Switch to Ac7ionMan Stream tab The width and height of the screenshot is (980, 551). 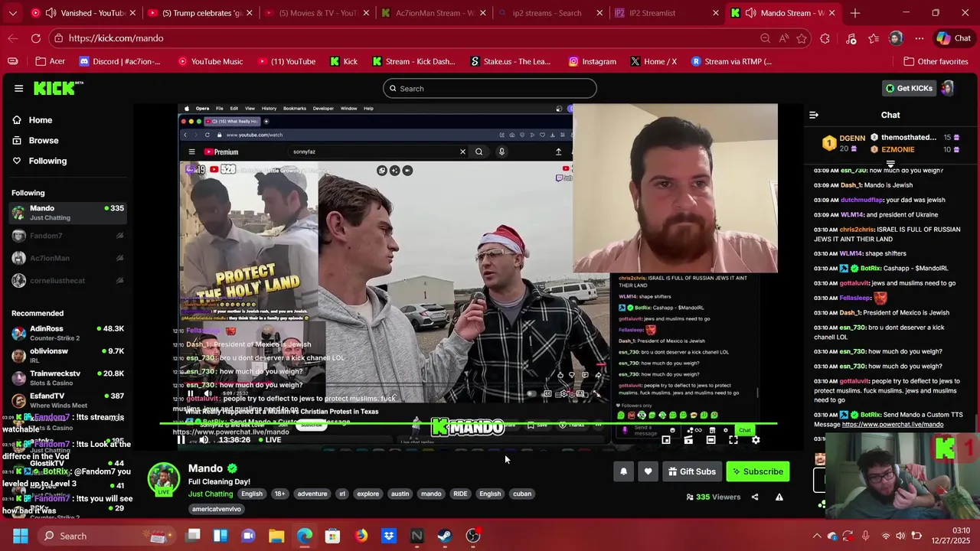[433, 13]
